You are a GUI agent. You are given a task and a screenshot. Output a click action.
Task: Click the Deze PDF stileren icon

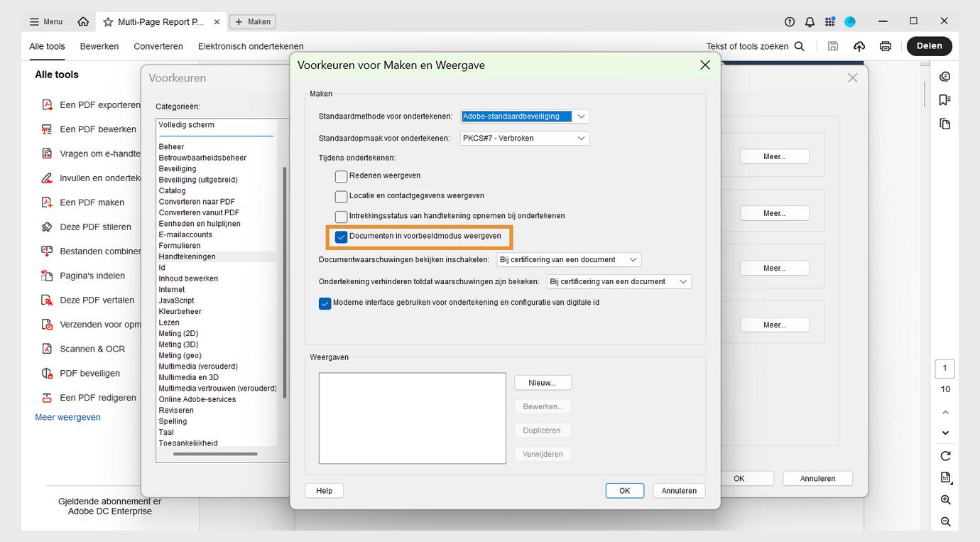tap(47, 227)
